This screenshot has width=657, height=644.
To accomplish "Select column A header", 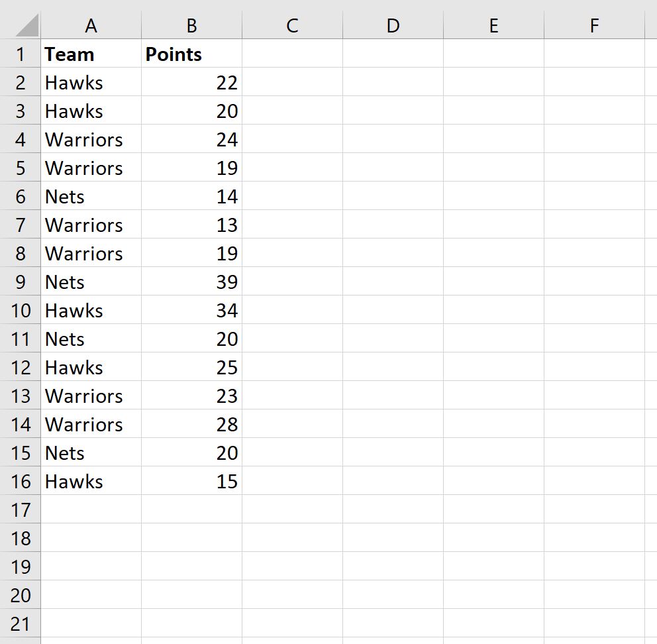I will pyautogui.click(x=91, y=25).
